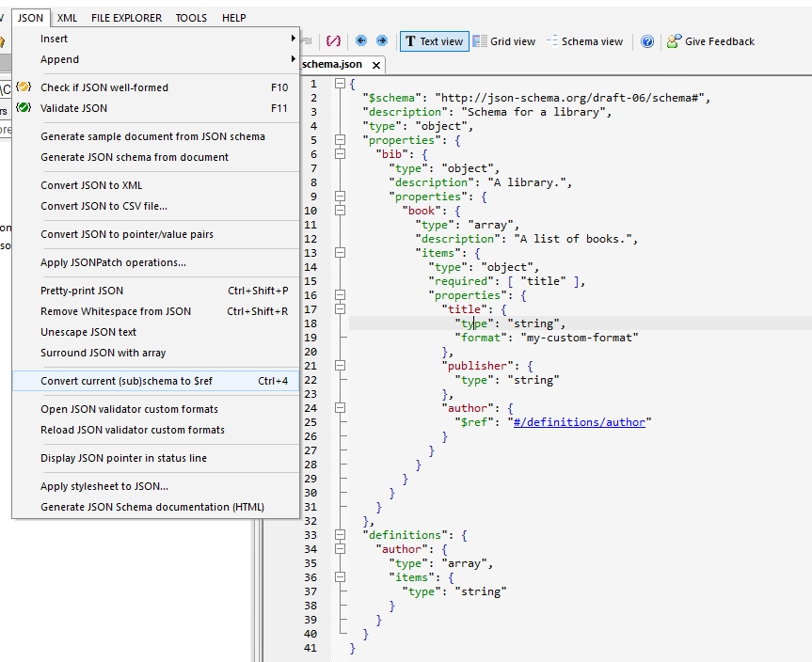812x662 pixels.
Task: Collapse the "title" fold at line 17
Action: (x=341, y=309)
